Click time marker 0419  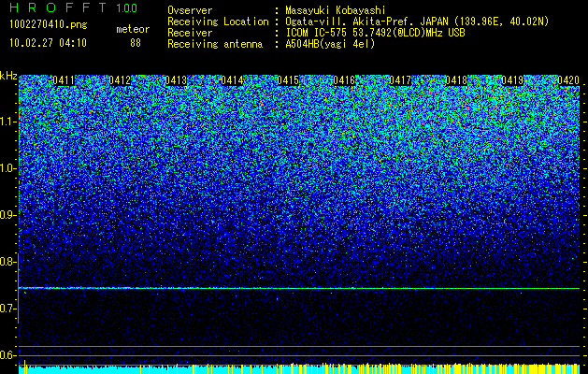[x=512, y=80]
